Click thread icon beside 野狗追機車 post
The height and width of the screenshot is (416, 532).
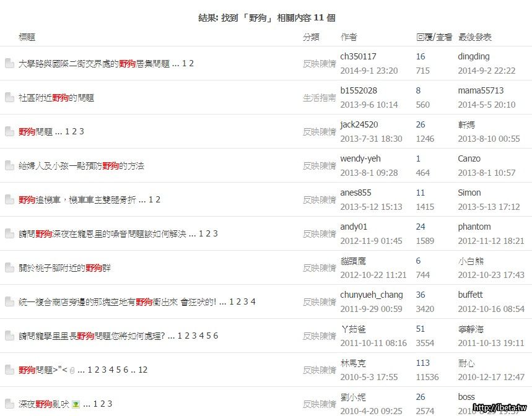[x=9, y=200]
